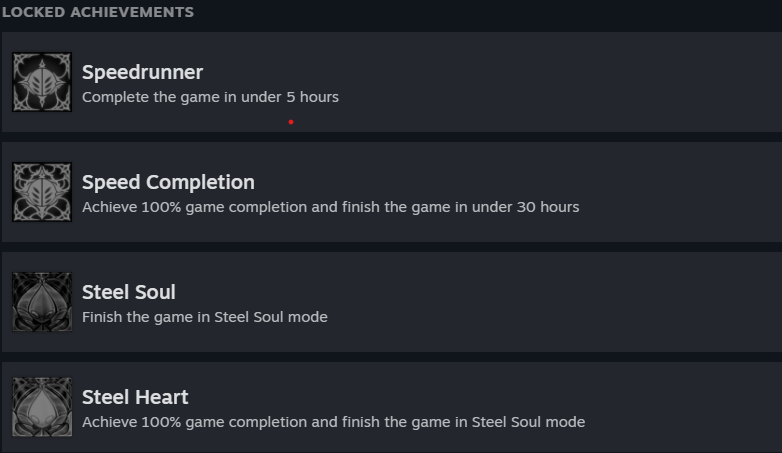This screenshot has height=453, width=782.
Task: Select the Steel Heart achievement badge icon
Action: [42, 407]
